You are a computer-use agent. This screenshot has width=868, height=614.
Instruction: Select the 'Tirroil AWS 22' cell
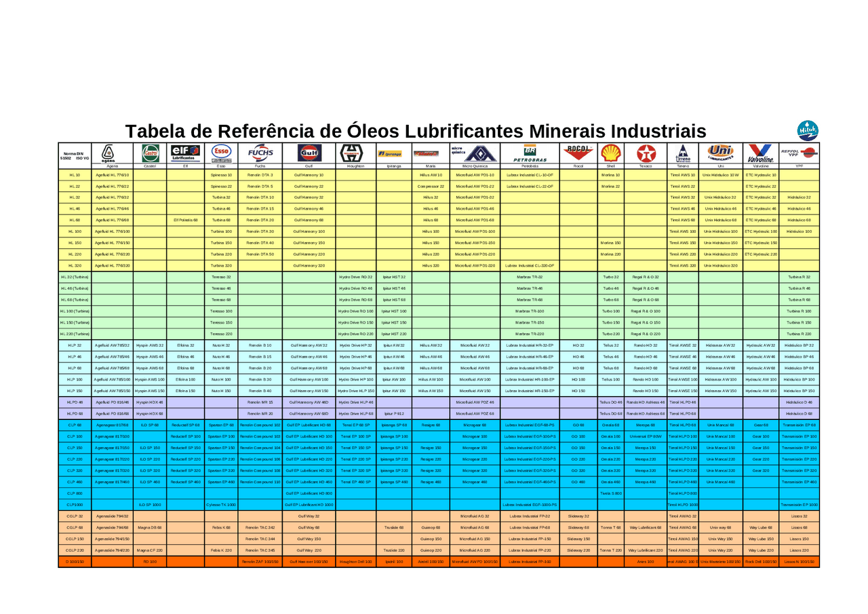point(683,186)
